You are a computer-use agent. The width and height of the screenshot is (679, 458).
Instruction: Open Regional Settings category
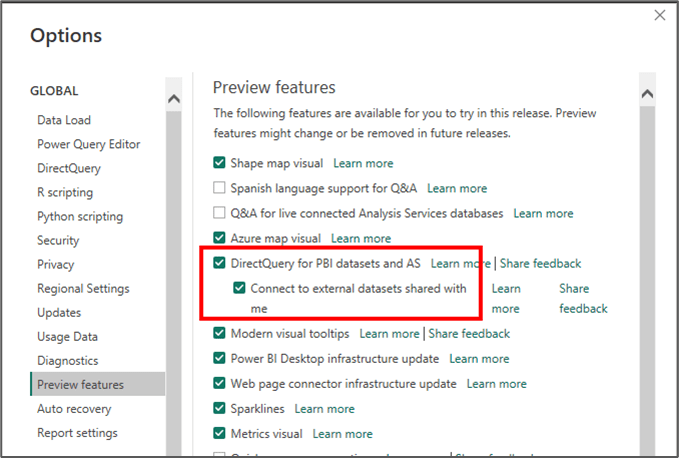pos(83,289)
